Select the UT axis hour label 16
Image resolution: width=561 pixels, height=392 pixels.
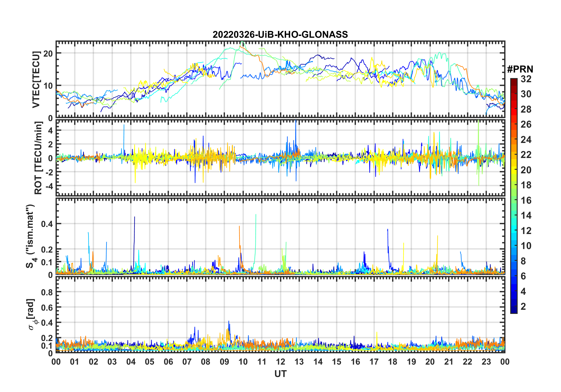click(x=355, y=362)
